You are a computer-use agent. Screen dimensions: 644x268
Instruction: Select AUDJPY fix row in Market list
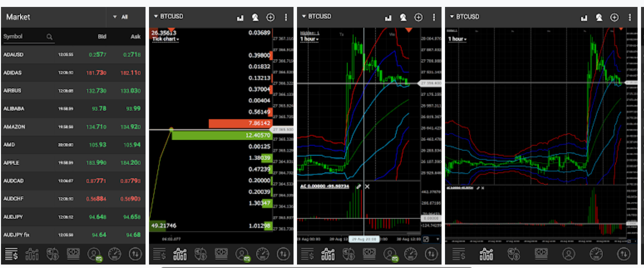click(73, 235)
